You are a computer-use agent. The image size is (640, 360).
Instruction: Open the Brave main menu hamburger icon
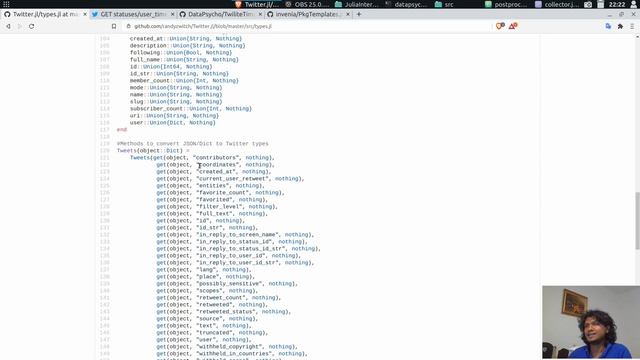632,26
